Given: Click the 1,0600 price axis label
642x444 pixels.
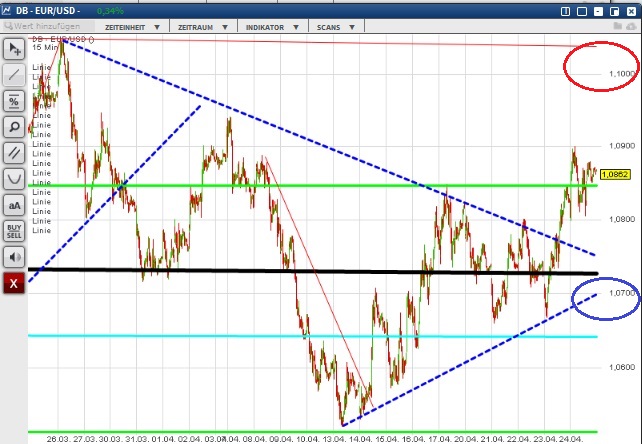Looking at the screenshot, I should 622,367.
